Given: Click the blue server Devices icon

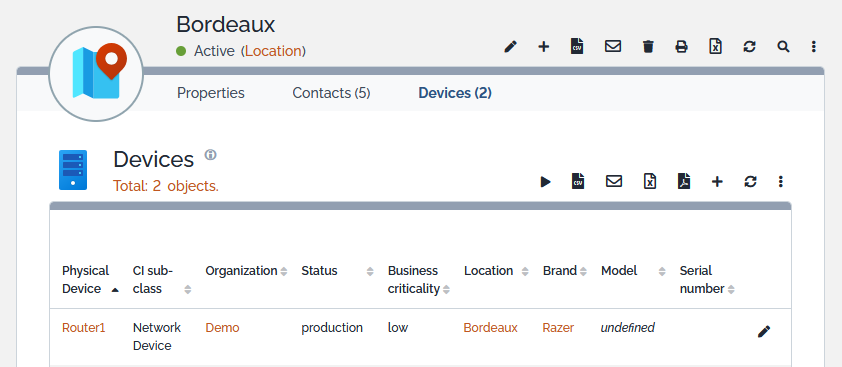Looking at the screenshot, I should (x=72, y=170).
